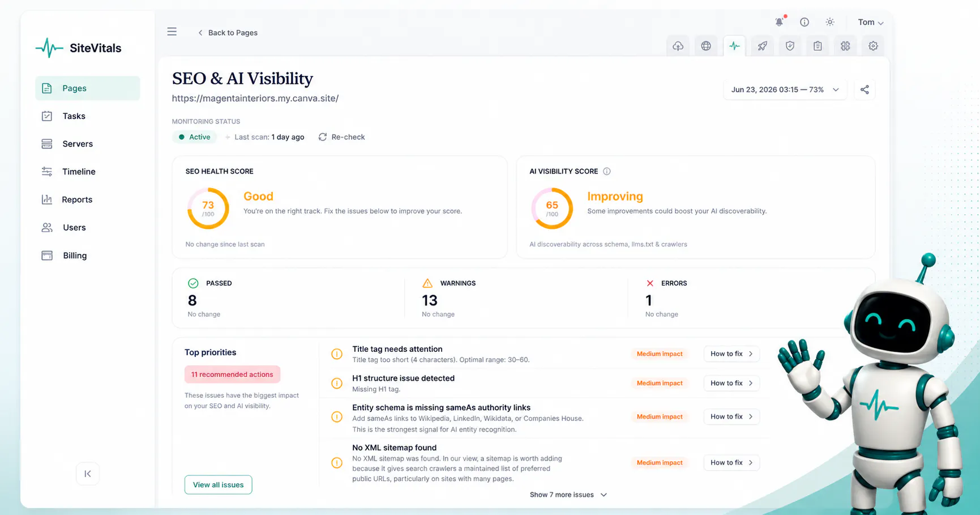
Task: Click the Errors count 1
Action: coord(649,300)
